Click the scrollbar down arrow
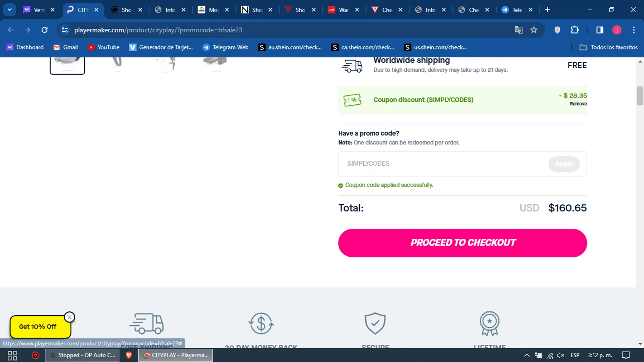Image resolution: width=644 pixels, height=362 pixels. (640, 344)
